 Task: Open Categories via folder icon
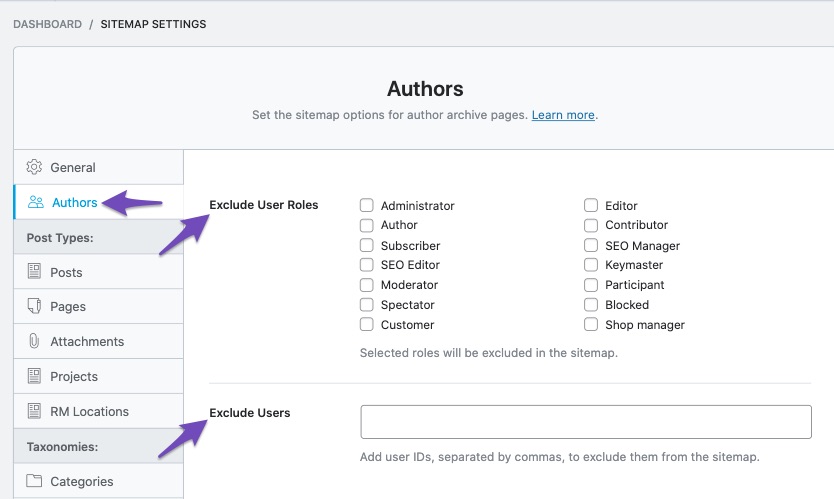(34, 481)
